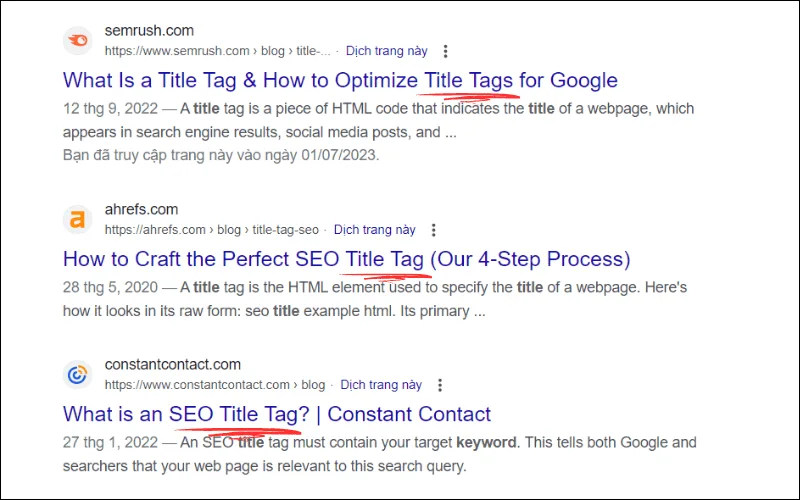Image resolution: width=800 pixels, height=500 pixels.
Task: Open three-dot menu for the constantcontact.com result
Action: 440,385
